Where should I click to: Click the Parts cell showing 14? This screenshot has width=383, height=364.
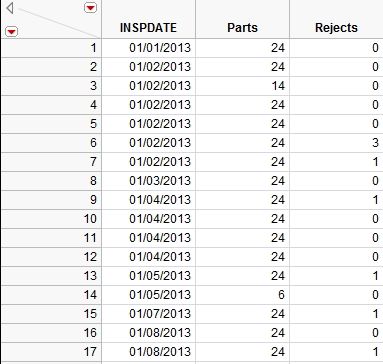coord(242,86)
